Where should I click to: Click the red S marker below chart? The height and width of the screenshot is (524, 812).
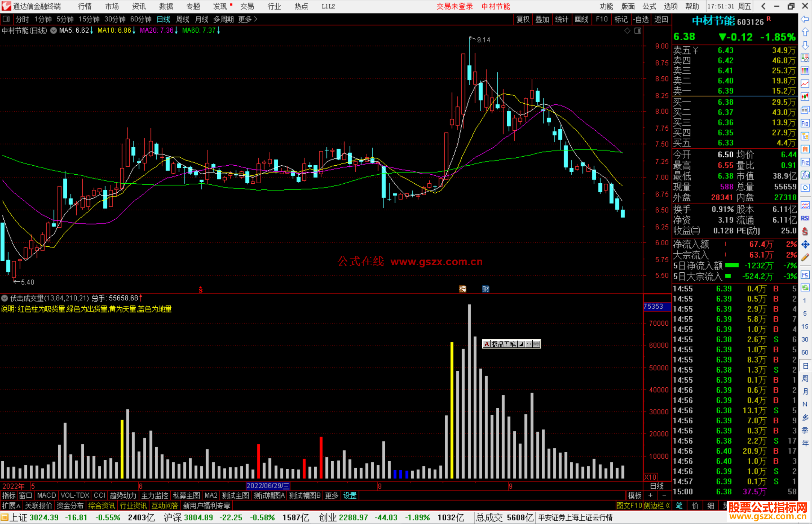pos(201,290)
